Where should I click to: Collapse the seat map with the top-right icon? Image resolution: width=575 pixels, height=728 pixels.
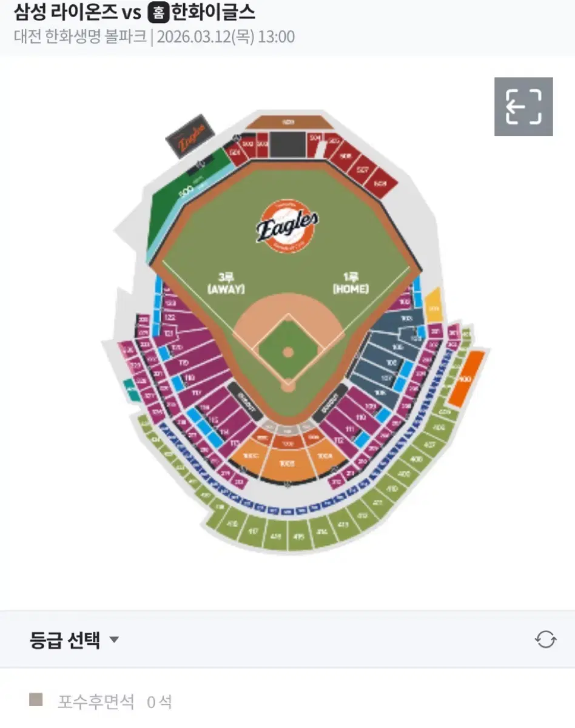coord(523,106)
